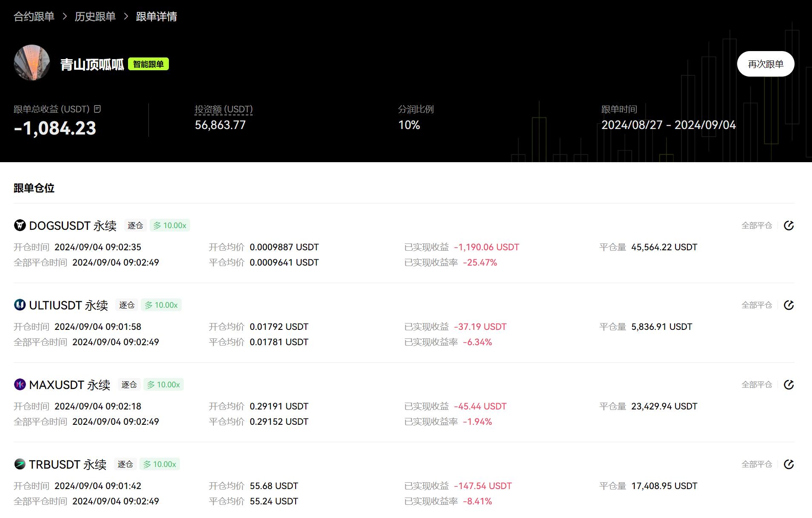Click the share icon on DOGSUSDT row
812x518 pixels.
pos(789,226)
